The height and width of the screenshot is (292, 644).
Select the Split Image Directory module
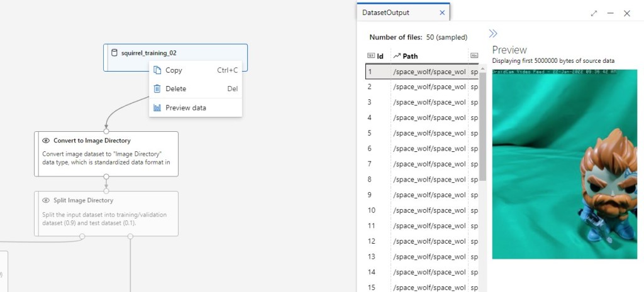pos(106,214)
